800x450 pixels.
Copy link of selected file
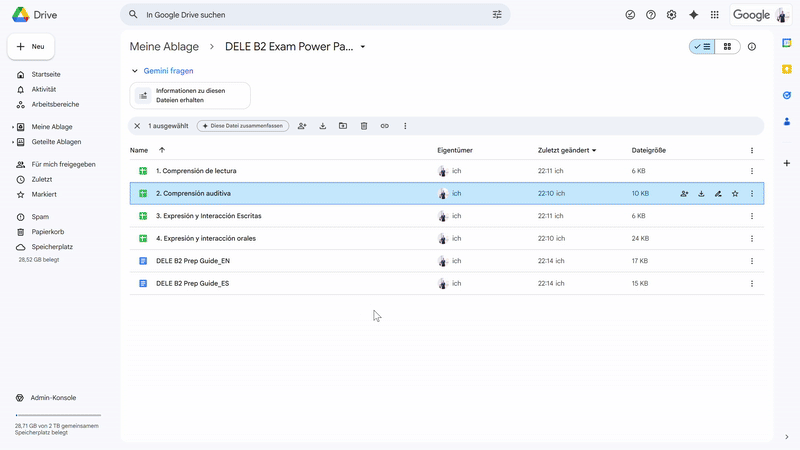[x=384, y=126]
